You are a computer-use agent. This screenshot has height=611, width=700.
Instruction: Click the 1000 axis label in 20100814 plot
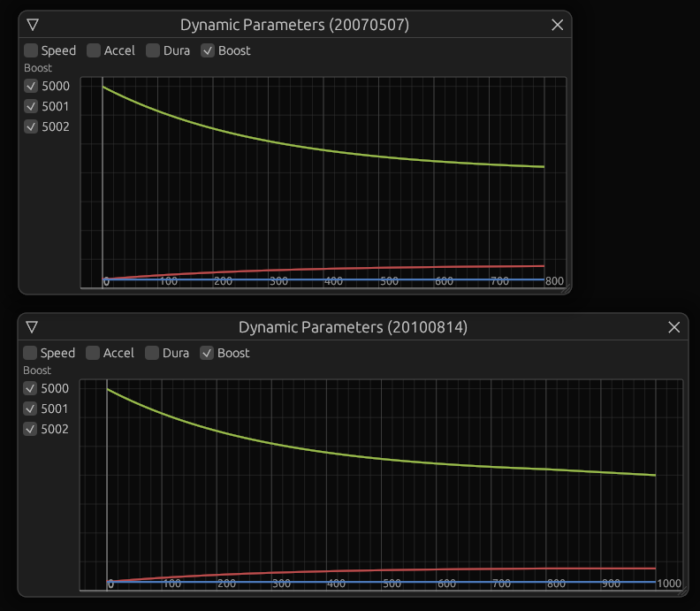coord(669,584)
